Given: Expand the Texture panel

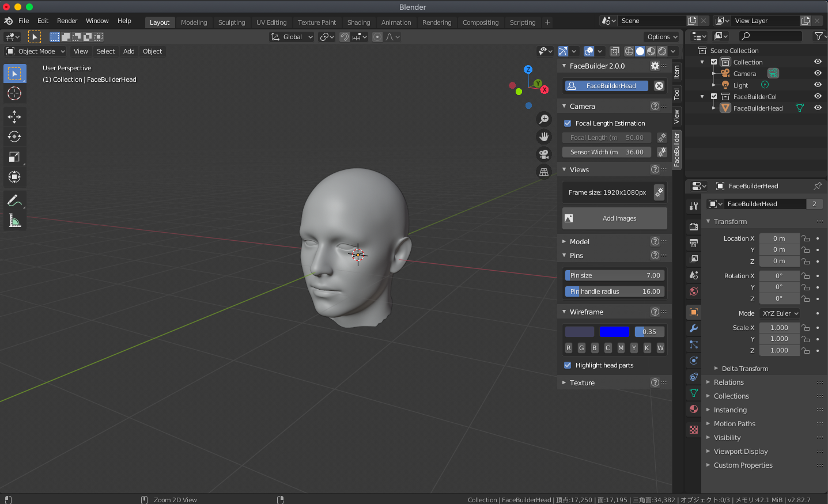Looking at the screenshot, I should 582,382.
